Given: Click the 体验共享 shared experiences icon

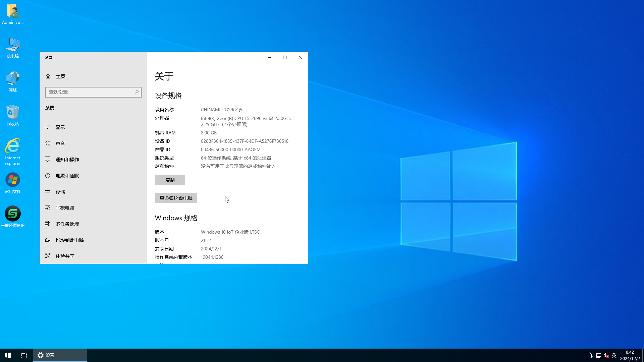Looking at the screenshot, I should (x=48, y=256).
